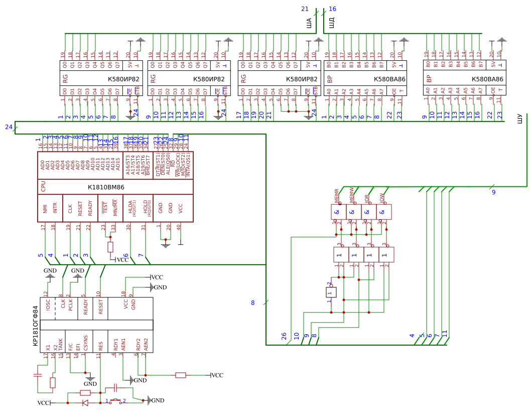Select the IOR AND gate symbol
This screenshot has height=411, width=532.
(369, 212)
